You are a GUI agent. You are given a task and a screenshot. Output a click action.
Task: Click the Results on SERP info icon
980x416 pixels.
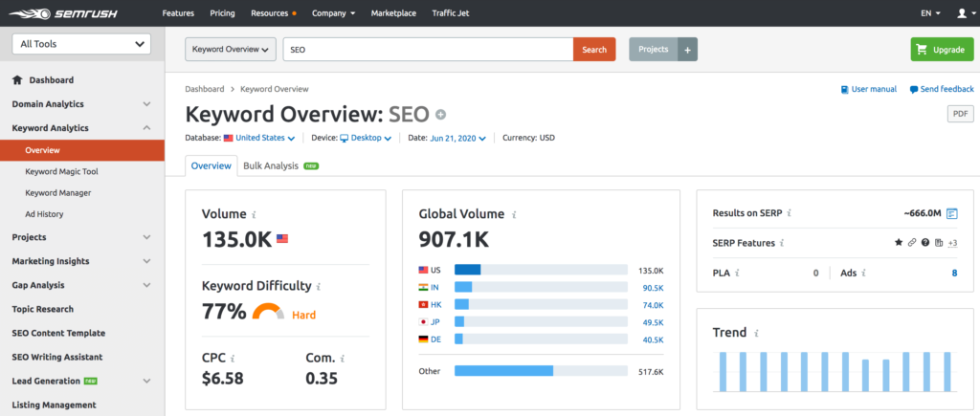[790, 213]
